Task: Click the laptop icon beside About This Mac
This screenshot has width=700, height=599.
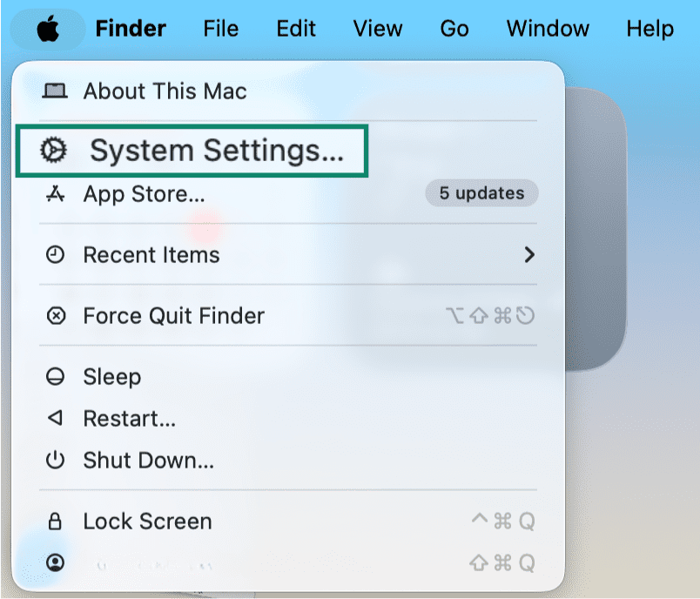Action: pos(55,91)
